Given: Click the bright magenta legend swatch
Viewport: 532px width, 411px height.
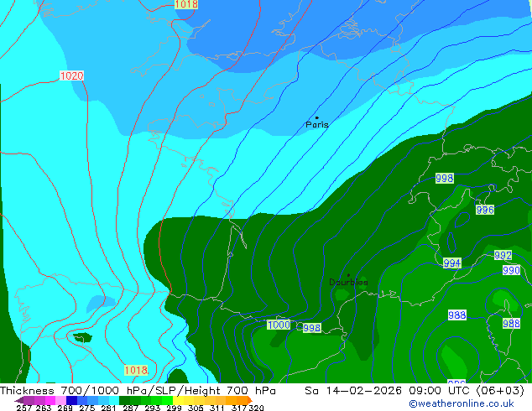Looking at the screenshot, I should tap(50, 400).
